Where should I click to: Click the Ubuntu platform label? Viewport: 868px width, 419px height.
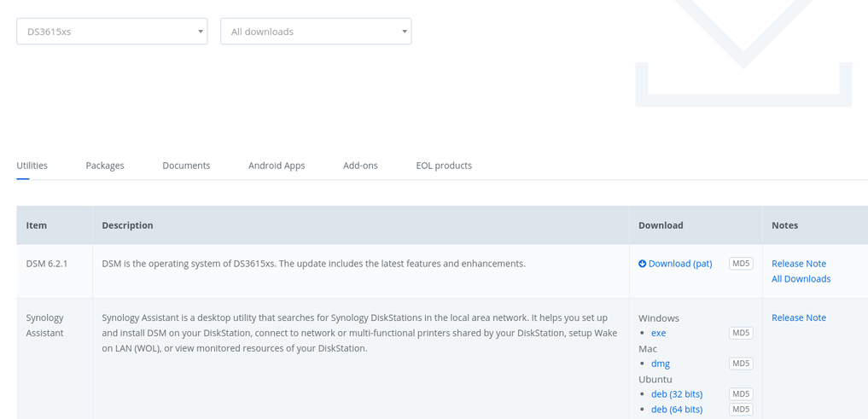tap(655, 379)
